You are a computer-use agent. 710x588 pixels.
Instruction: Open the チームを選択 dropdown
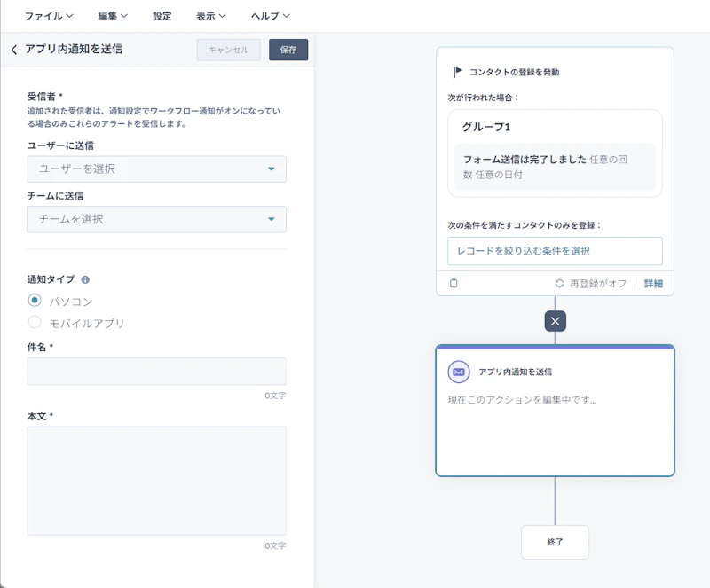(x=157, y=219)
